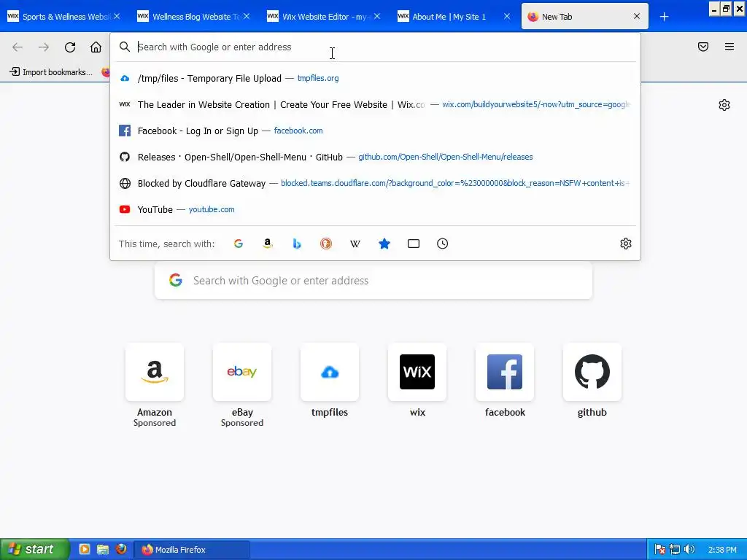Click the 2:38 PM system clock
The width and height of the screenshot is (747, 560).
pos(722,550)
